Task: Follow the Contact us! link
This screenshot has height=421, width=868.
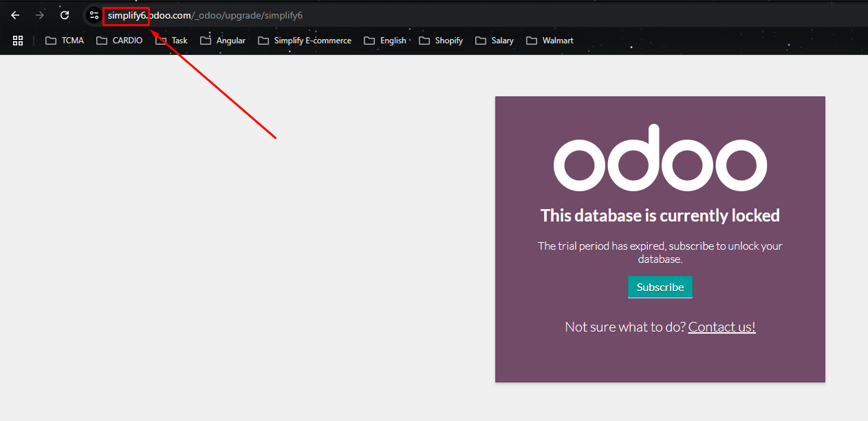Action: 721,327
